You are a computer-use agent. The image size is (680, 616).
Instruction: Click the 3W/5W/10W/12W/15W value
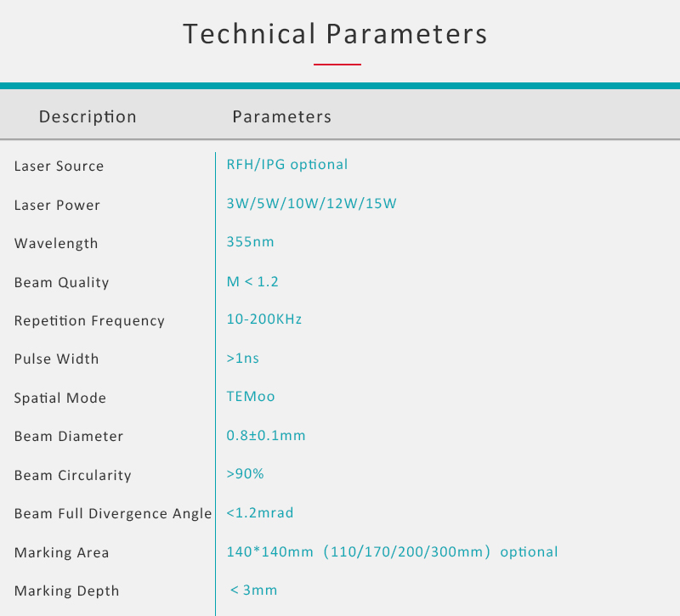311,203
